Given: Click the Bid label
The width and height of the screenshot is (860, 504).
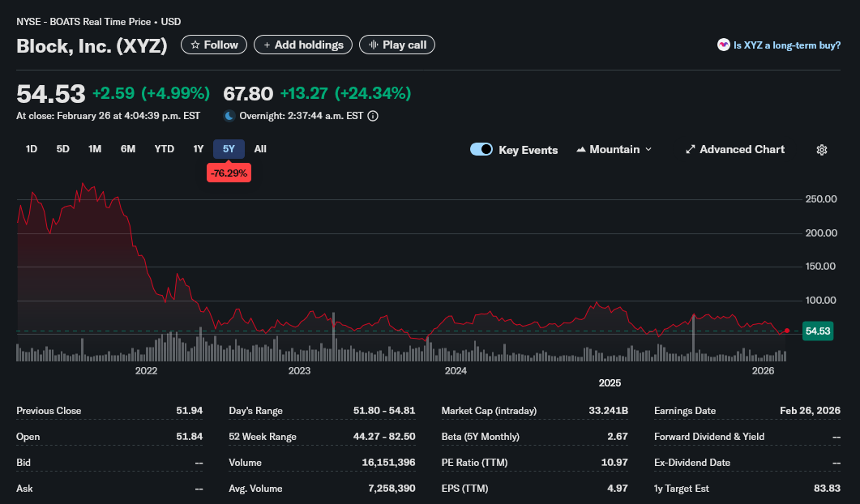Looking at the screenshot, I should pyautogui.click(x=24, y=463).
